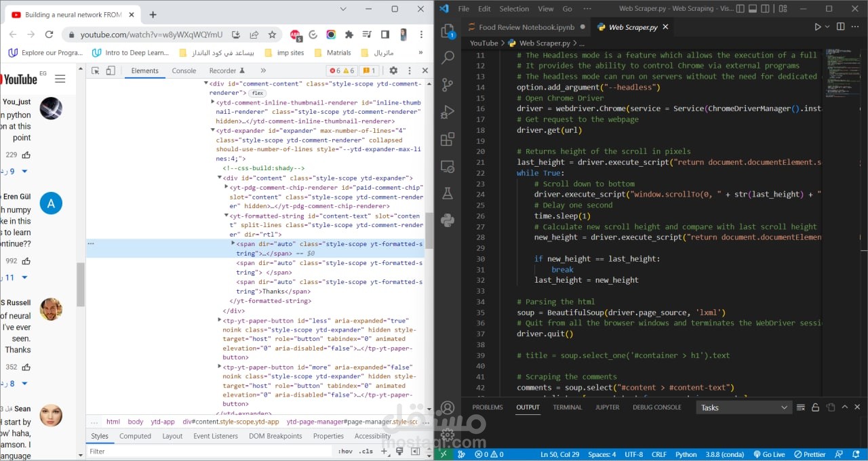Open the Testing flask view
The image size is (868, 461).
click(448, 193)
